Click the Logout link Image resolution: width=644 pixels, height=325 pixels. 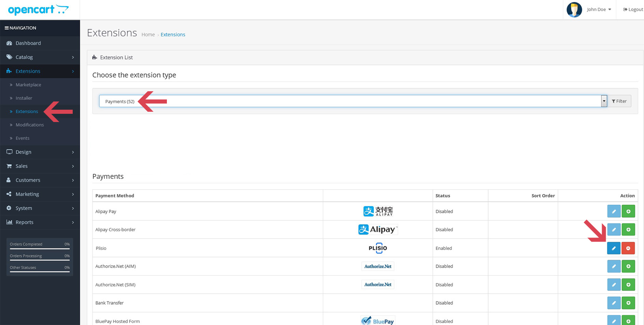633,10
